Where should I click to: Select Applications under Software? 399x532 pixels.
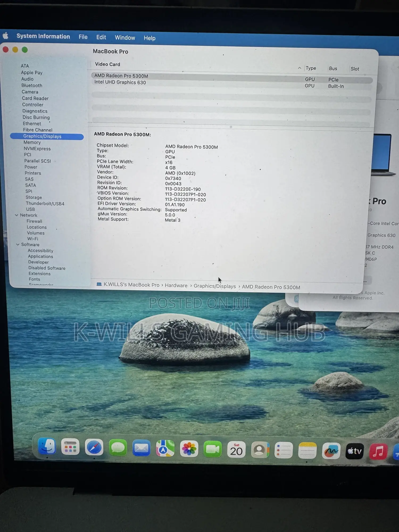click(x=40, y=256)
